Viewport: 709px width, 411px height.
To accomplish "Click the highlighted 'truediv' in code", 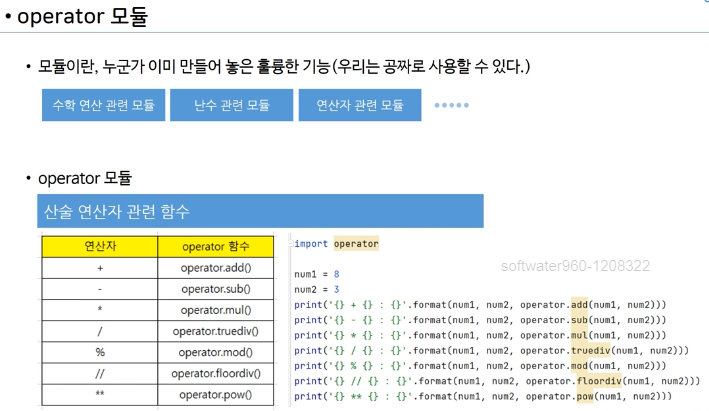I will click(x=591, y=351).
